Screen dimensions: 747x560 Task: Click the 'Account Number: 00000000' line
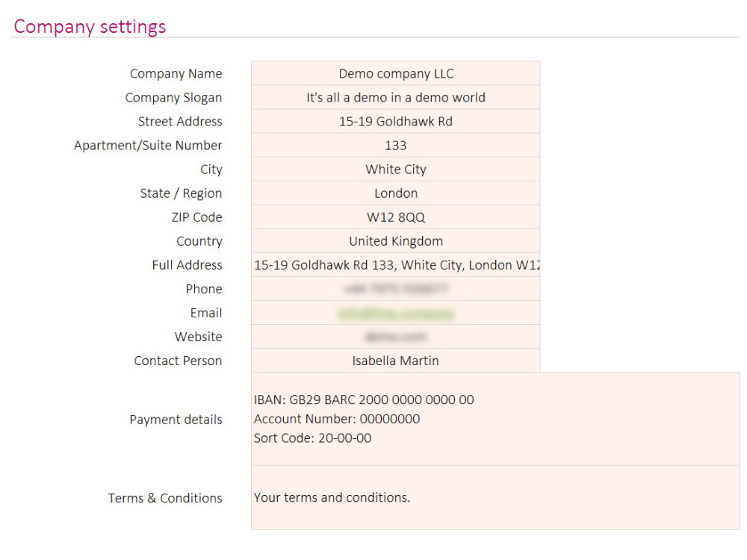pyautogui.click(x=337, y=419)
